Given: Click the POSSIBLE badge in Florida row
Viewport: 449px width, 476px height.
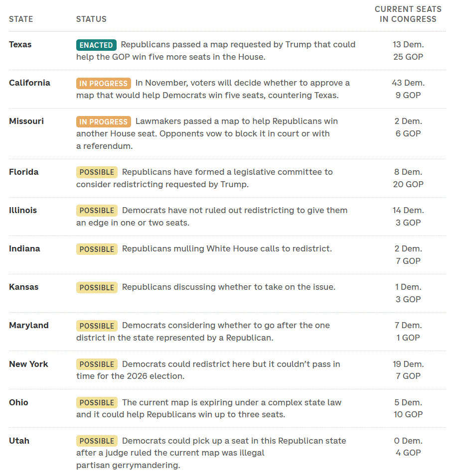Looking at the screenshot, I should (x=97, y=172).
